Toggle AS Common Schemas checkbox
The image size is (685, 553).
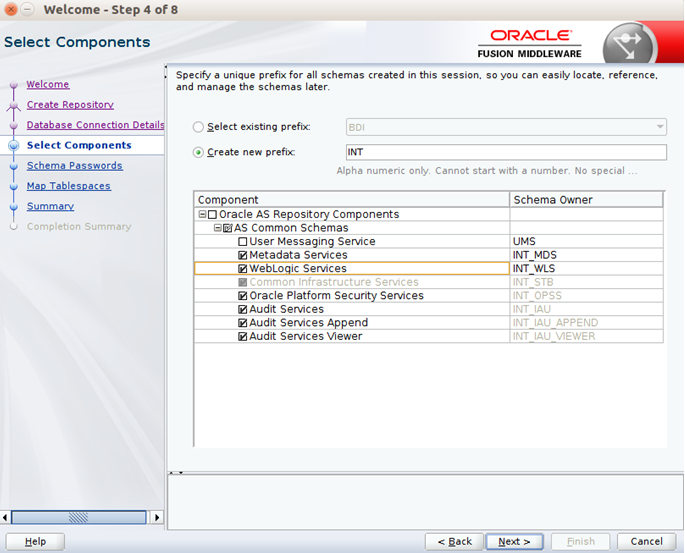(x=228, y=228)
